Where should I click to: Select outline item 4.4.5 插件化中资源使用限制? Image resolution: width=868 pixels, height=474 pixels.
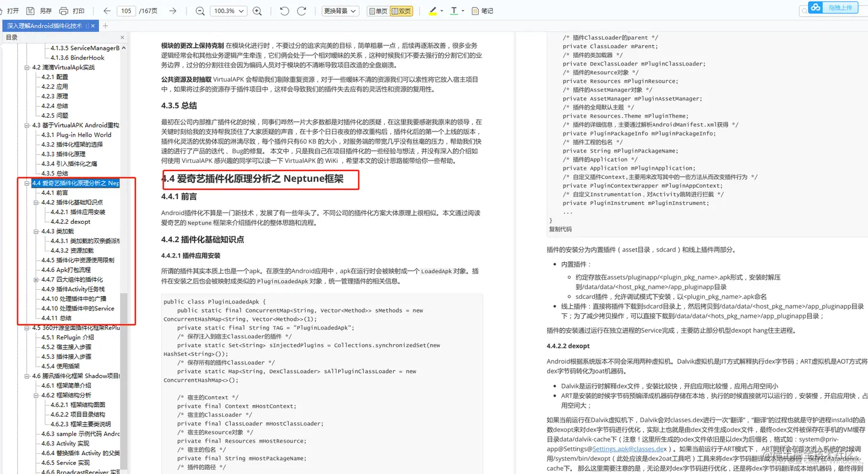[77, 260]
